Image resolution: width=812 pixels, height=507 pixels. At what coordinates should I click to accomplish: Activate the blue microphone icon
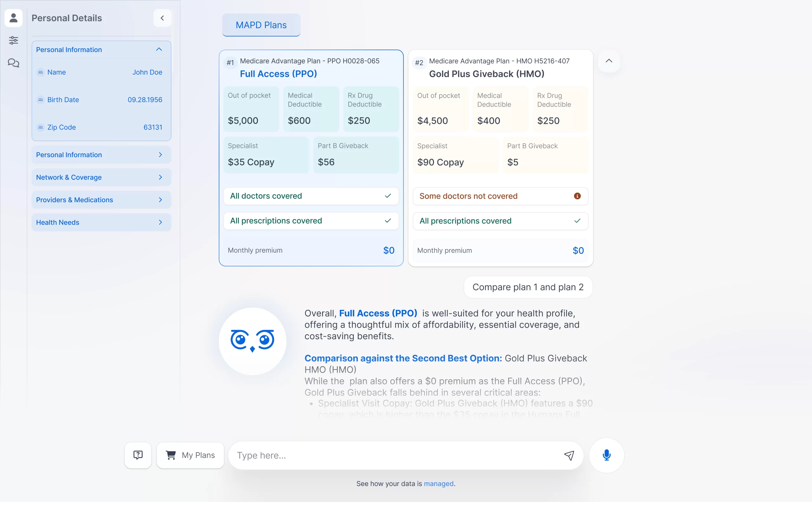click(607, 455)
